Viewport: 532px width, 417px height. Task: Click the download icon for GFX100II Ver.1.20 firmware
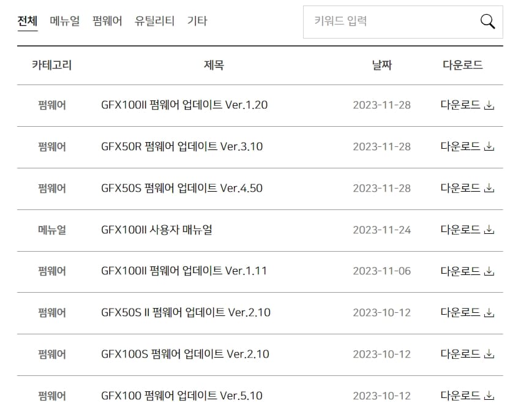point(489,105)
